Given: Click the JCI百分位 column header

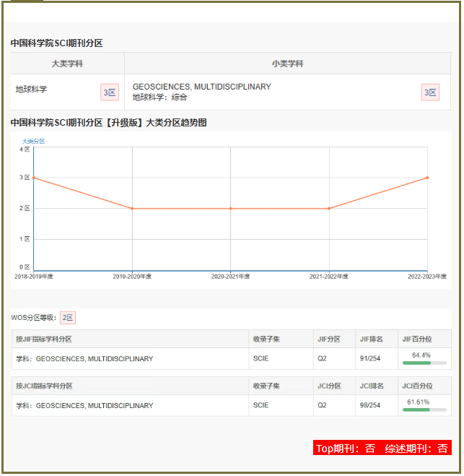Looking at the screenshot, I should (x=418, y=386).
